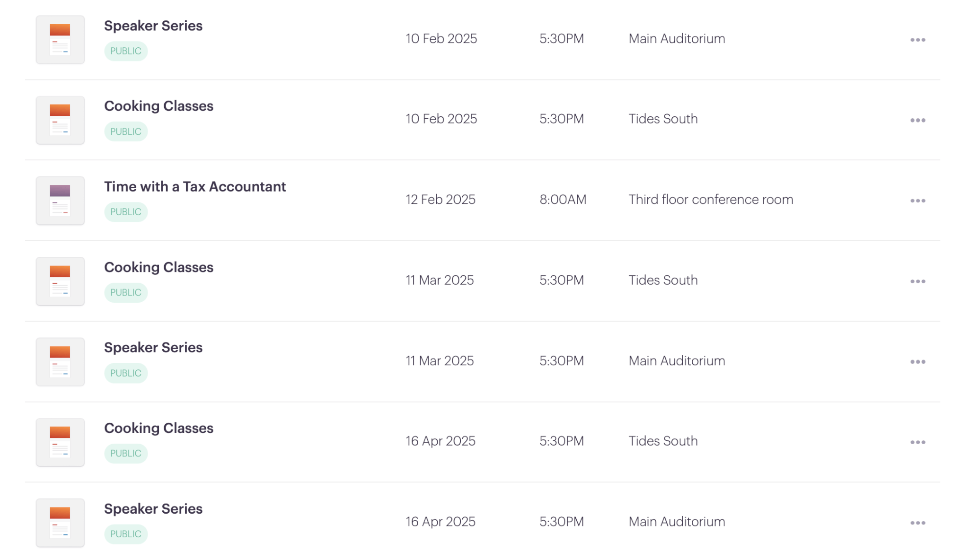The height and width of the screenshot is (560, 969).
Task: Open the thumbnail icon for Time with a Tax Accountant
Action: pyautogui.click(x=60, y=201)
